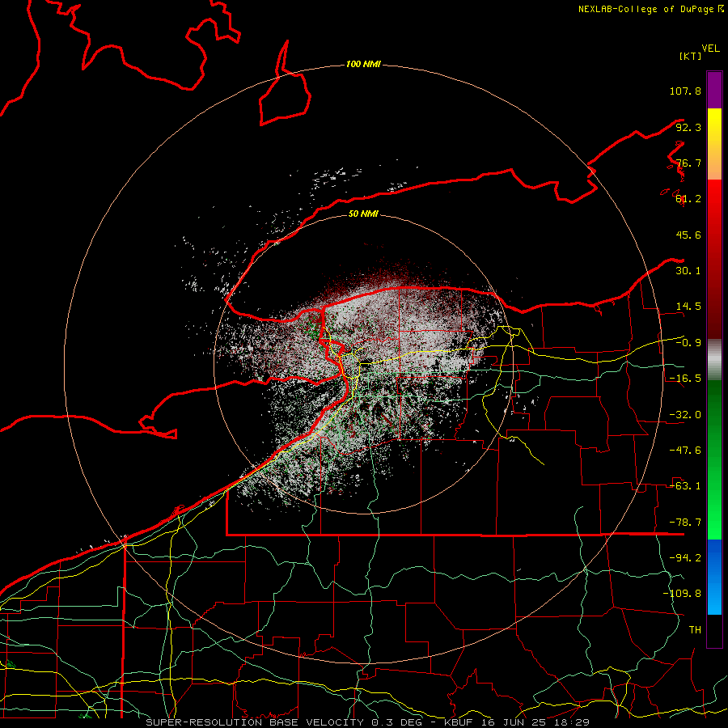
Task: Click the 45.6 legend value
Action: click(x=688, y=235)
